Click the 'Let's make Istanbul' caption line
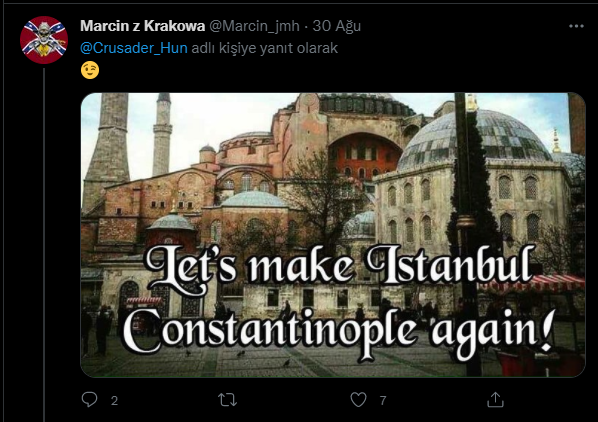 click(x=340, y=266)
